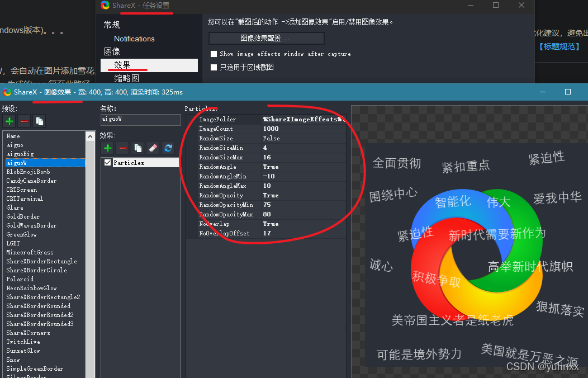
Task: Click ShareX logo in task settings title bar
Action: pyautogui.click(x=105, y=5)
